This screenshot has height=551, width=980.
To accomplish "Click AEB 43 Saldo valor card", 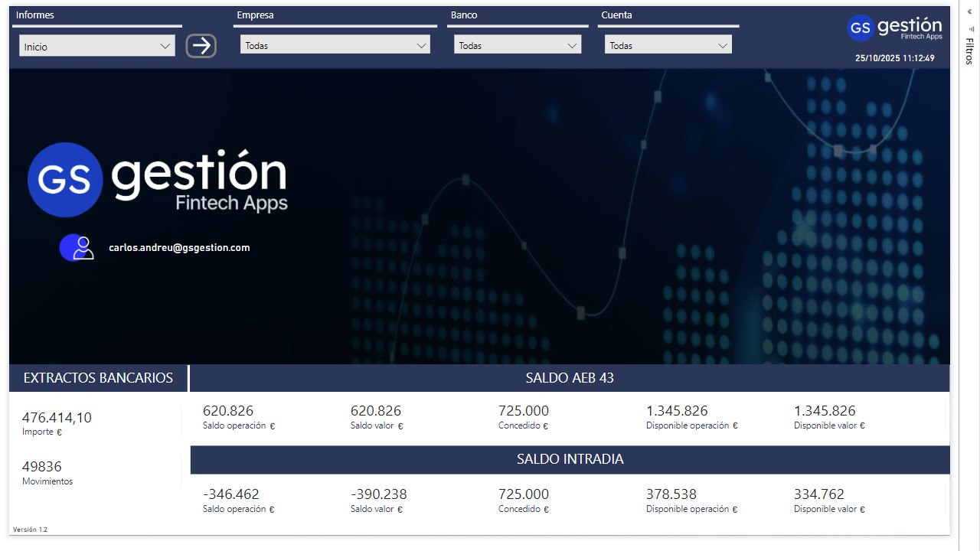I will tap(376, 417).
